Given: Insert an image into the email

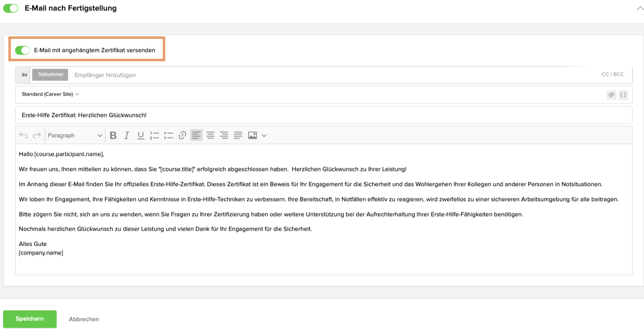Looking at the screenshot, I should pyautogui.click(x=253, y=135).
